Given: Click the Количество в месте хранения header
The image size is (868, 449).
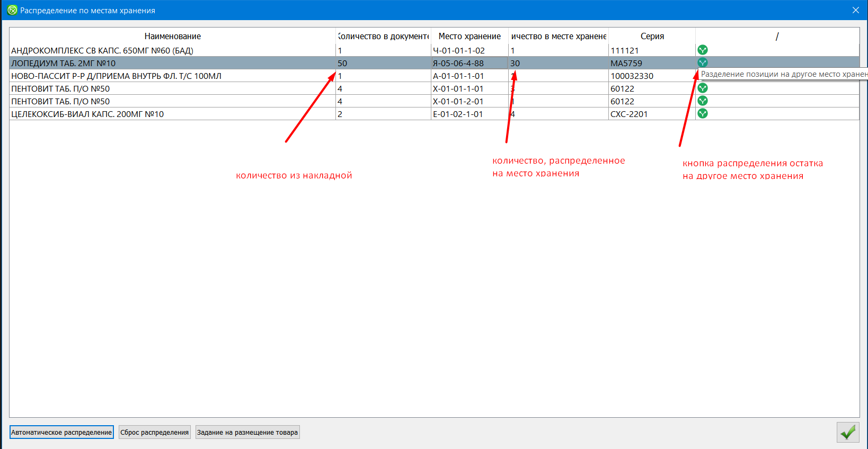Looking at the screenshot, I should (x=559, y=37).
